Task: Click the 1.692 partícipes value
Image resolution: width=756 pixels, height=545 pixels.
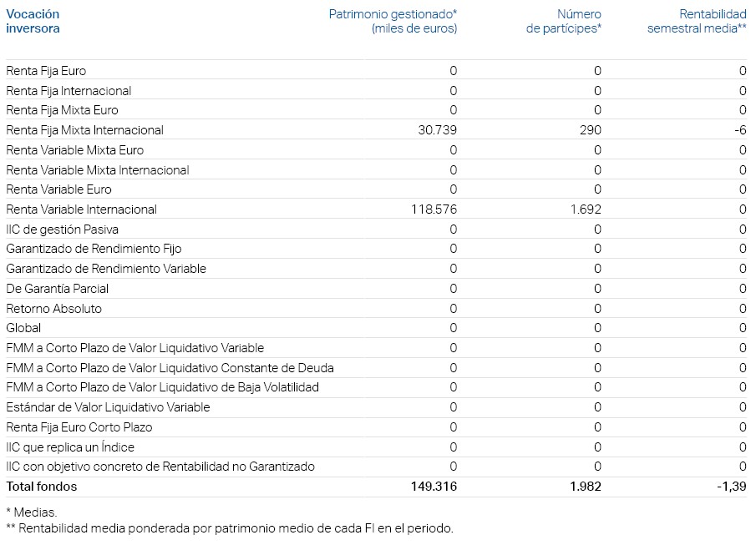Action: [585, 209]
